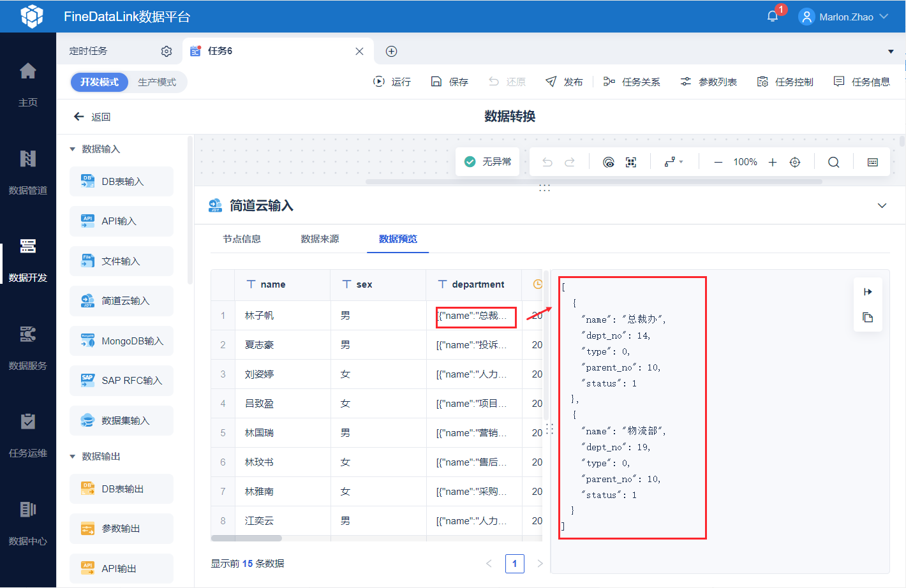Redo the canvas action
The width and height of the screenshot is (906, 588).
[570, 162]
